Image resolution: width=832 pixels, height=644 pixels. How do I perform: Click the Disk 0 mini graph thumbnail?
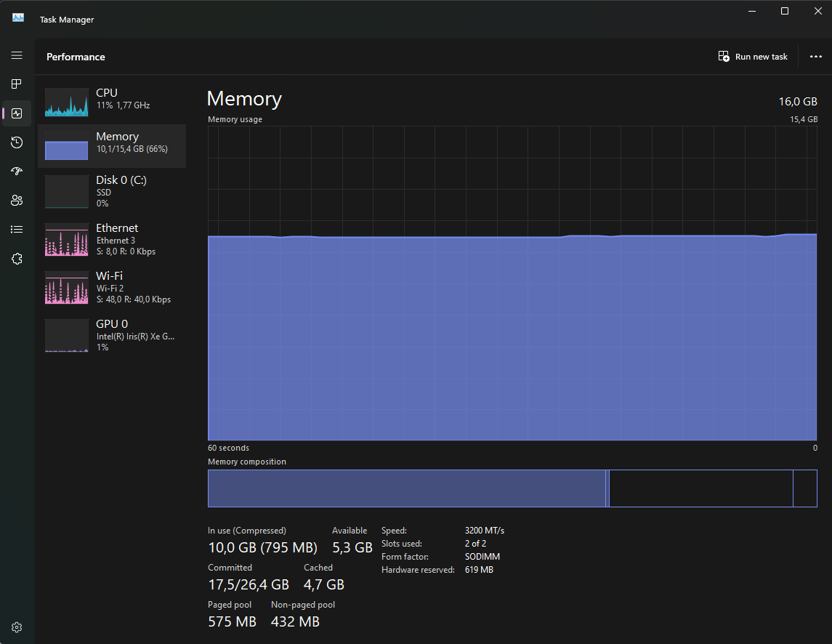[x=66, y=192]
